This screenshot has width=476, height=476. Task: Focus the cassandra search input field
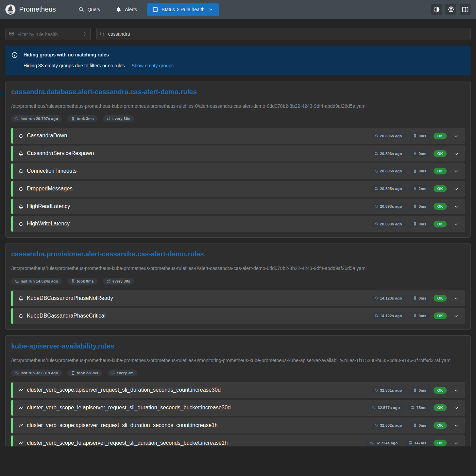pyautogui.click(x=283, y=34)
